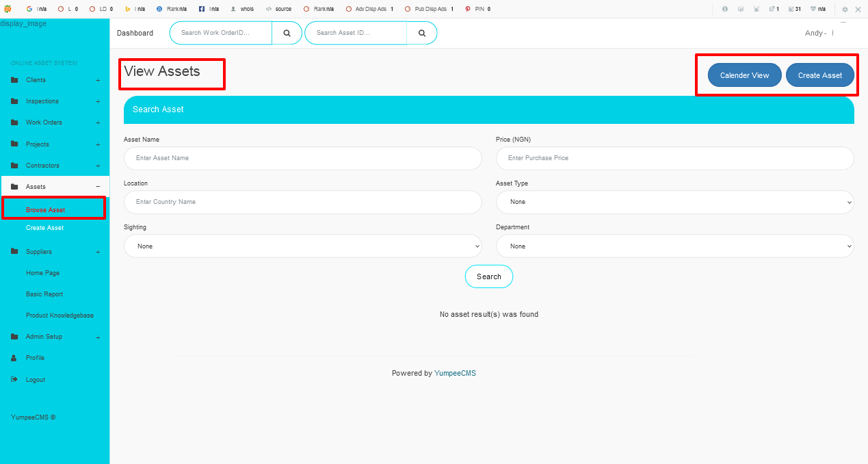Screen dimensions: 868x464
Task: Click the Work Orders folder icon
Action: [x=14, y=123]
